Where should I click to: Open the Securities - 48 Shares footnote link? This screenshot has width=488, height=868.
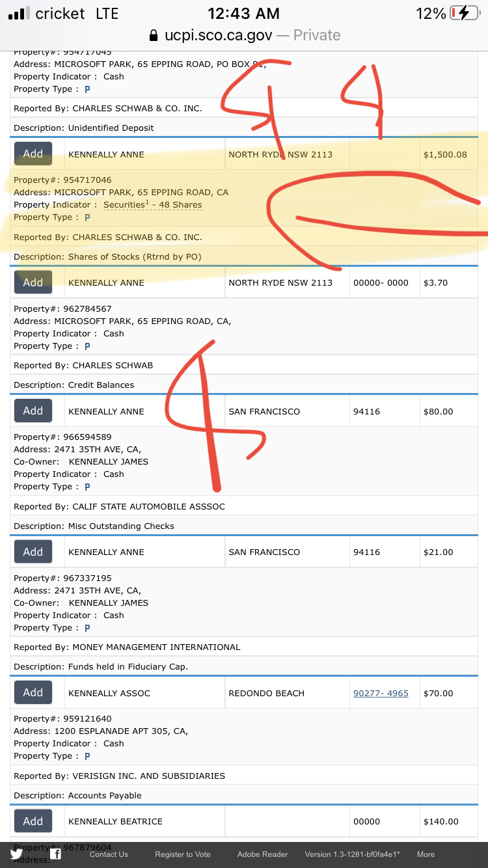153,205
